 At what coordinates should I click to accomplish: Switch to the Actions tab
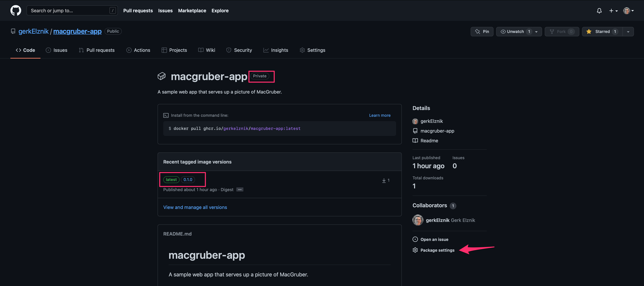point(138,50)
